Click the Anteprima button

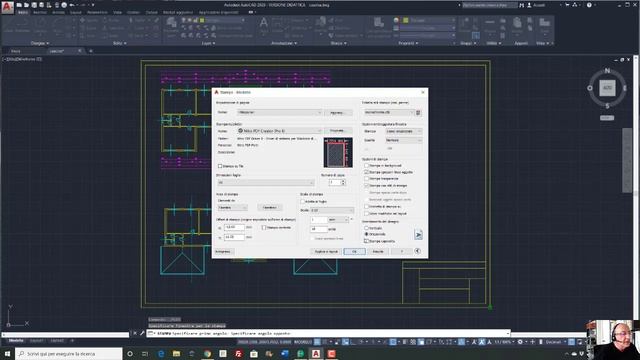[224, 251]
